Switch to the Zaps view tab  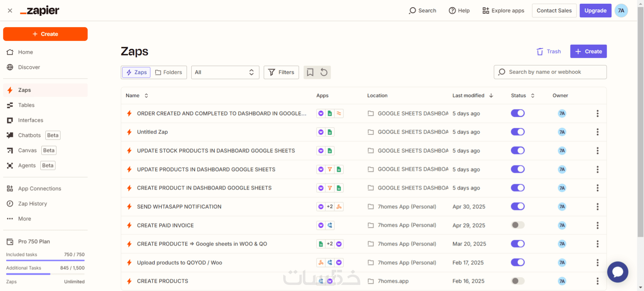point(136,72)
